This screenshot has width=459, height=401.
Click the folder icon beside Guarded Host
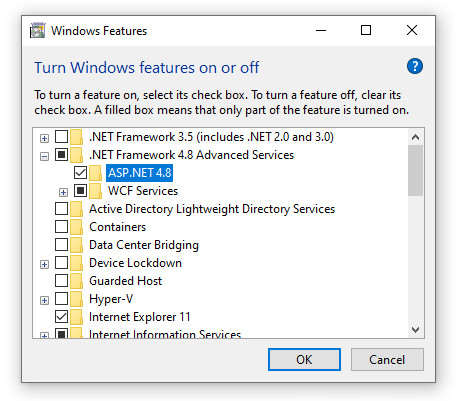(x=77, y=281)
